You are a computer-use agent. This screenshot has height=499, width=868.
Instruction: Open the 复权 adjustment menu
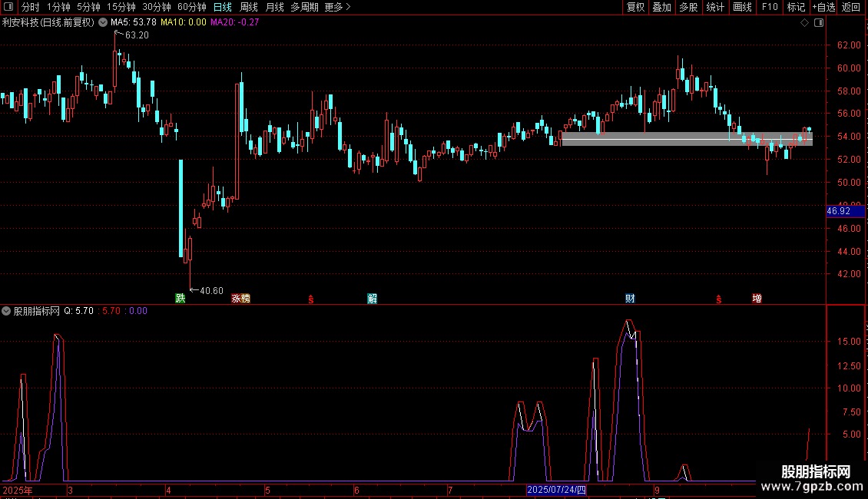(x=635, y=7)
